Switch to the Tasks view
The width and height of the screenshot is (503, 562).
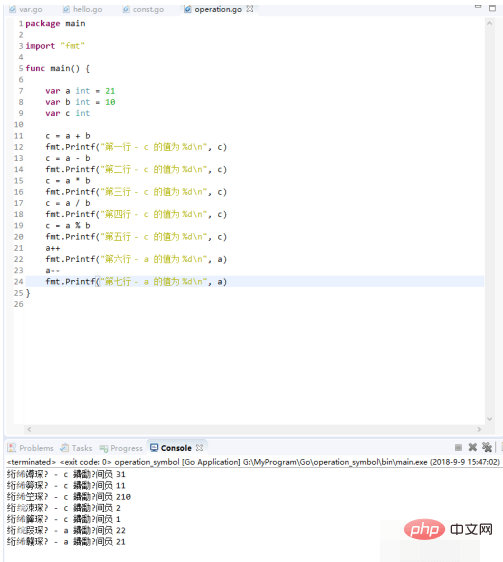(x=76, y=448)
